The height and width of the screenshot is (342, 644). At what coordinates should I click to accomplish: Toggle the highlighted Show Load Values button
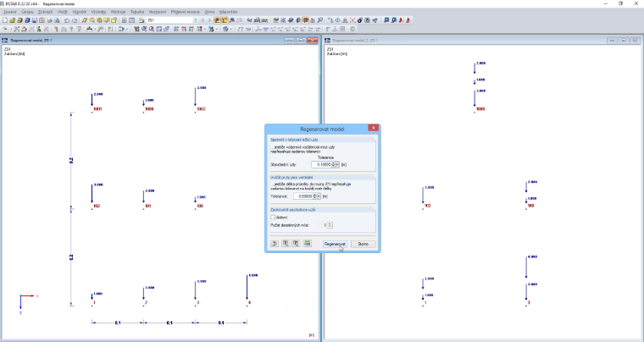tap(225, 20)
